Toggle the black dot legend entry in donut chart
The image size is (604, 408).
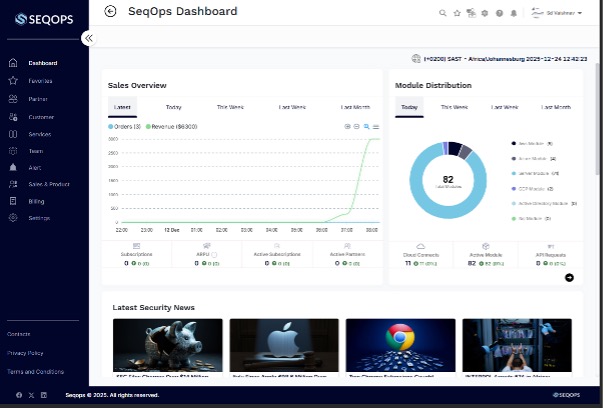coord(532,143)
